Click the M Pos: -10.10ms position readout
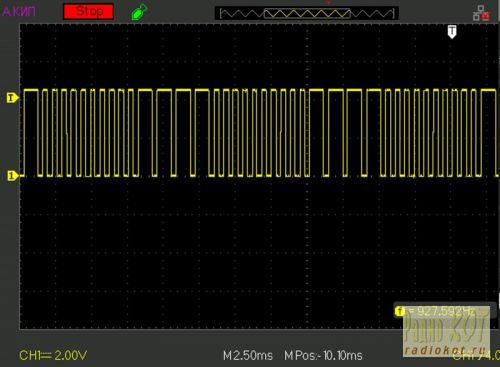500x367 pixels. pyautogui.click(x=323, y=356)
